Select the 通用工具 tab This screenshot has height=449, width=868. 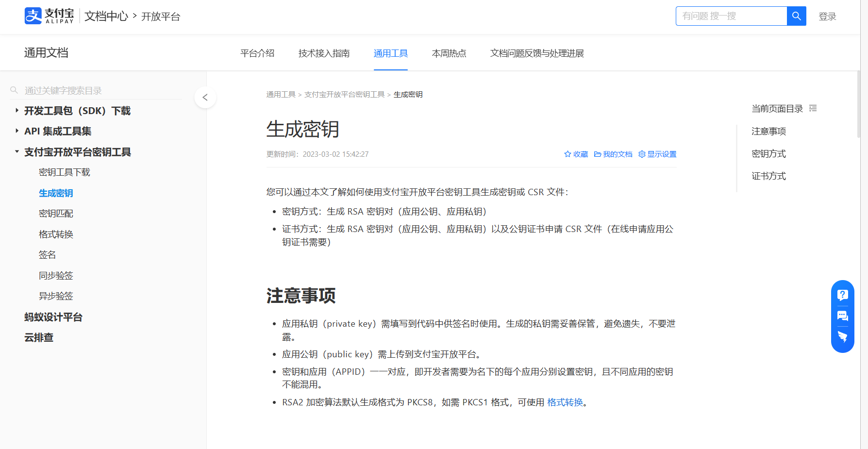point(391,53)
